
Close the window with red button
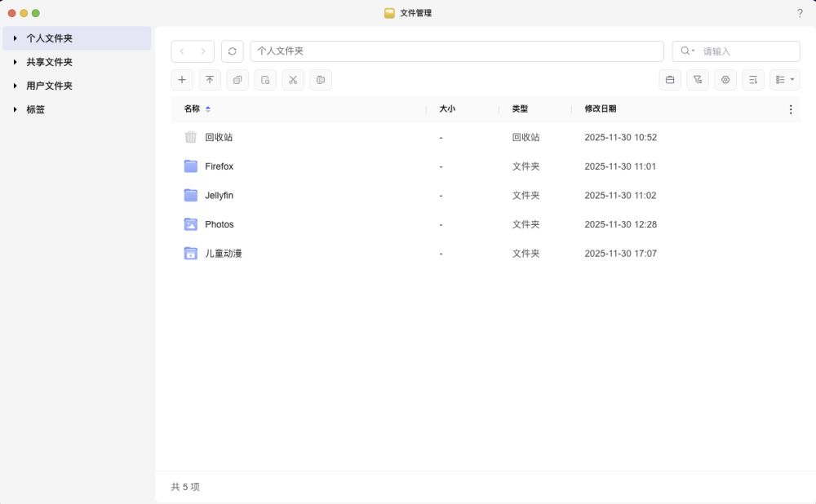[x=11, y=13]
